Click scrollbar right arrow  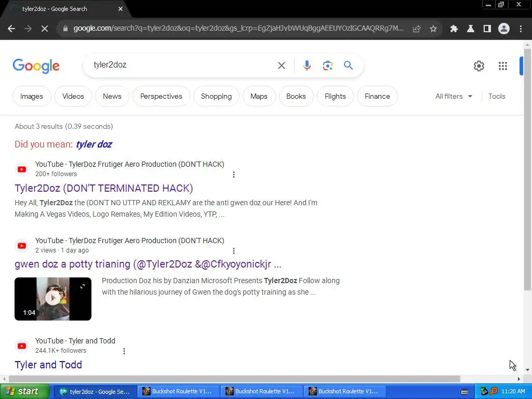tap(519, 379)
